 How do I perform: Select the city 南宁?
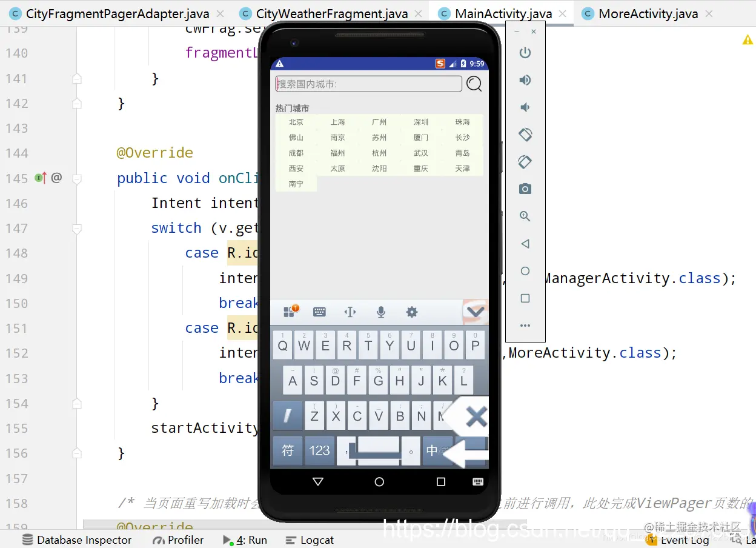(296, 184)
